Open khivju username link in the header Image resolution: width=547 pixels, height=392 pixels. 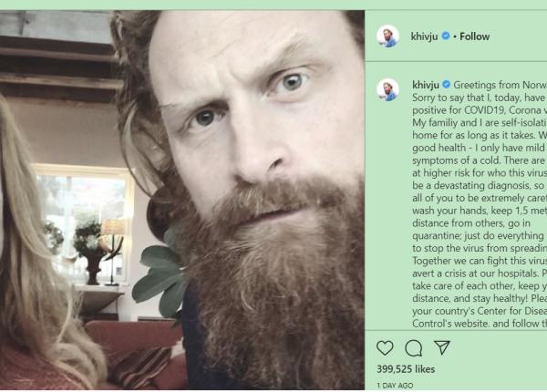[425, 36]
